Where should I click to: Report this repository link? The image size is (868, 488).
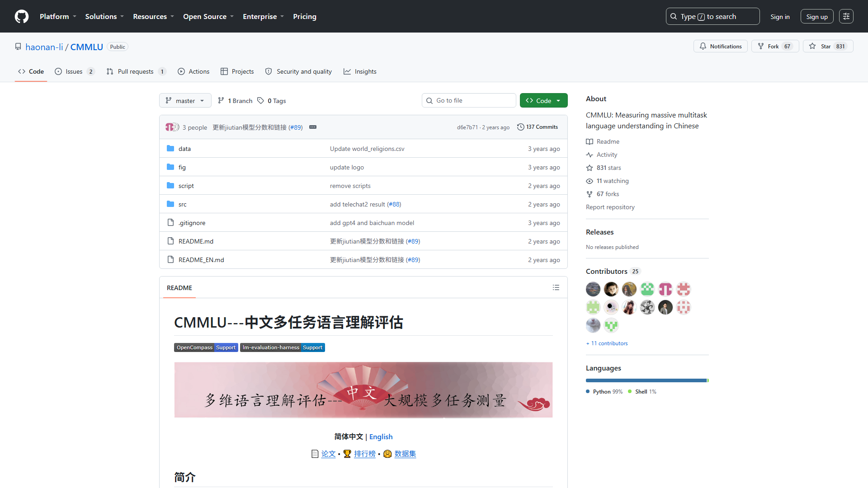pos(610,207)
